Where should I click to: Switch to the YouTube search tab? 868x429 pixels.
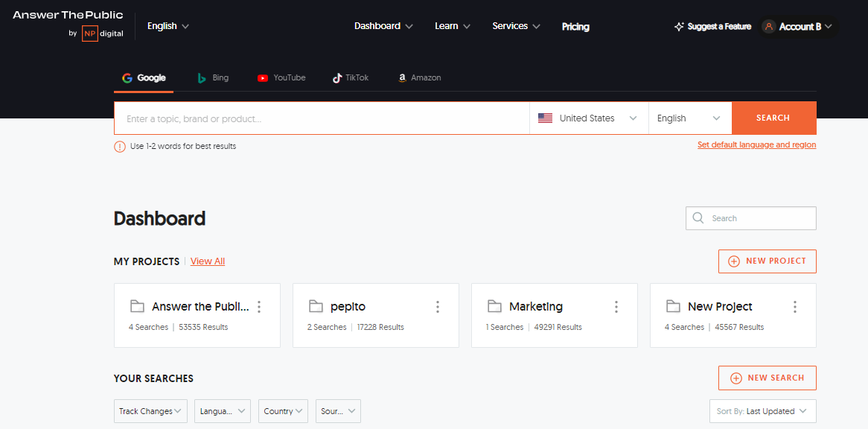281,78
